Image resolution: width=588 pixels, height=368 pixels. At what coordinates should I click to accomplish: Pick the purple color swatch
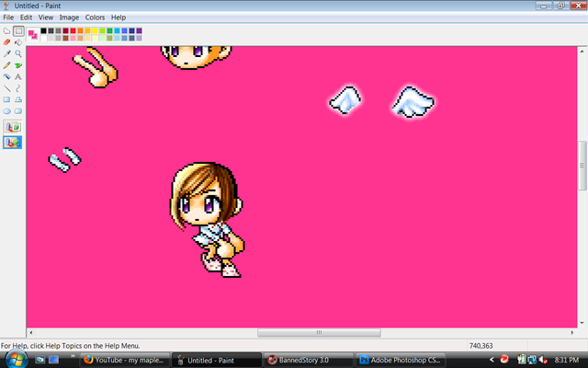[x=139, y=30]
